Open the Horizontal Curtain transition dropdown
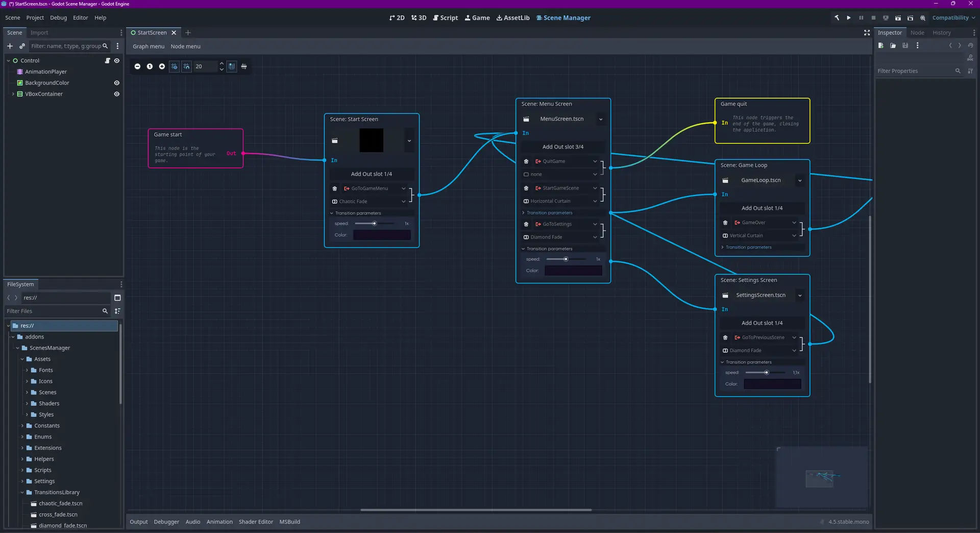This screenshot has height=533, width=980. coord(560,201)
